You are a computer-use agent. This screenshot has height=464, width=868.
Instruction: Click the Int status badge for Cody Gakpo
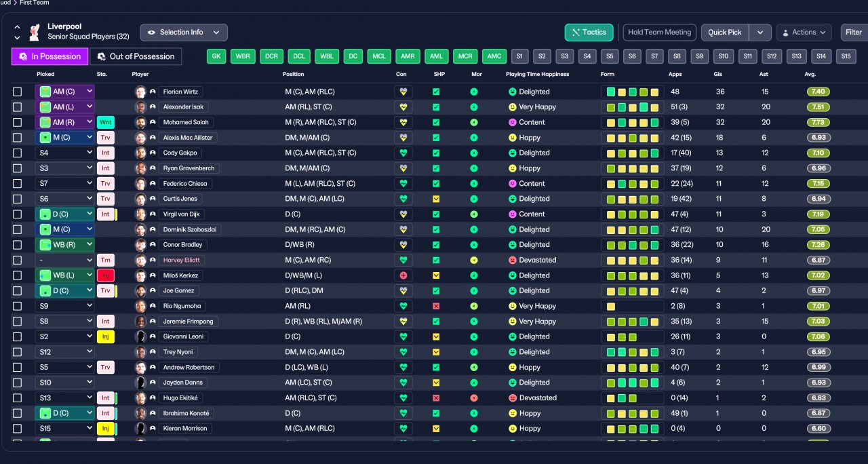[x=105, y=153]
